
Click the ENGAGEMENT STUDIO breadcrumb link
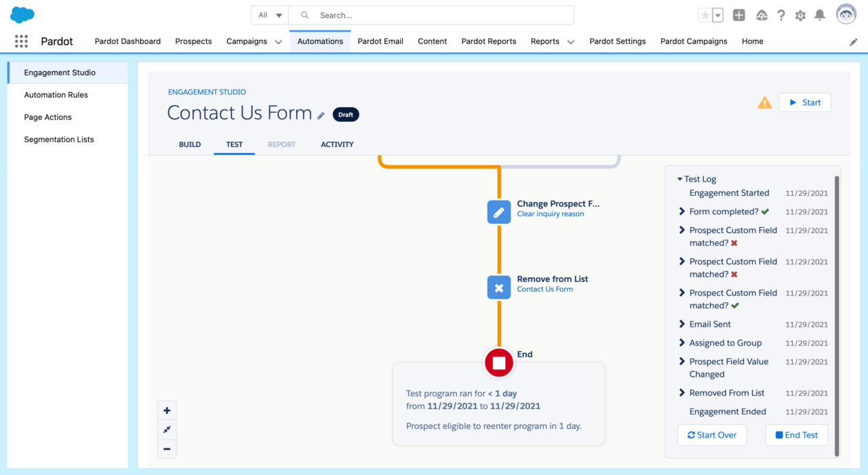208,92
